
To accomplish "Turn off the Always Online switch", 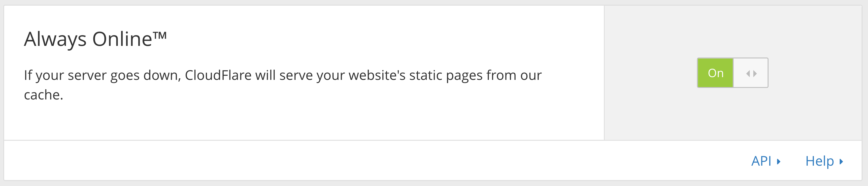I will coord(733,73).
